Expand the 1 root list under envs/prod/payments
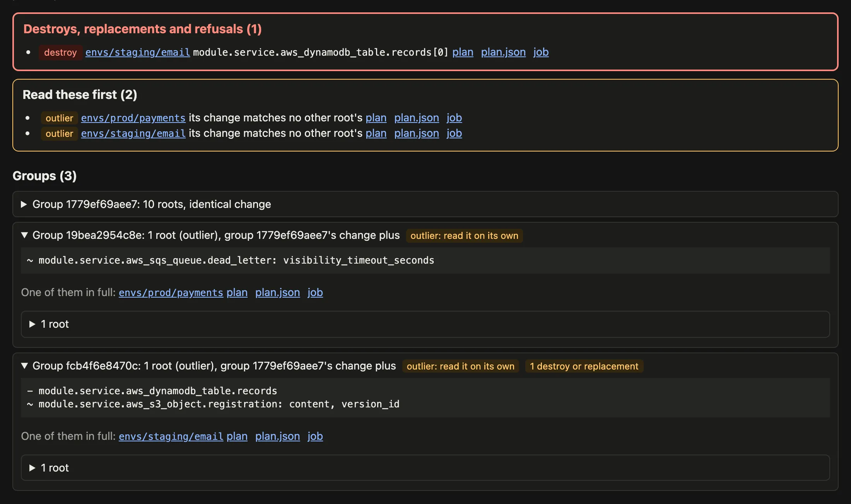 (x=425, y=324)
